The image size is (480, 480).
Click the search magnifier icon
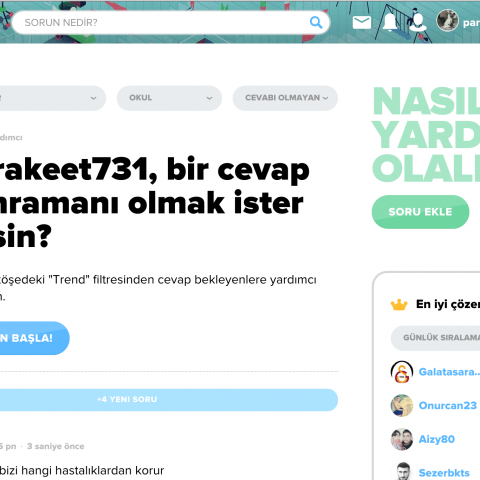[316, 23]
